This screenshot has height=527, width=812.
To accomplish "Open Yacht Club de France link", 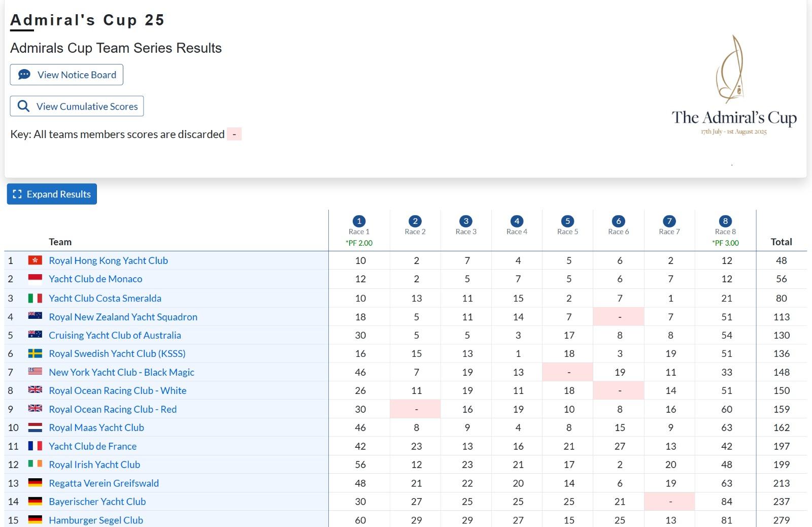I will click(x=92, y=446).
